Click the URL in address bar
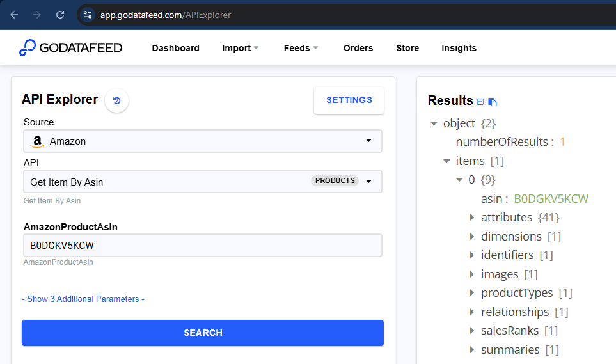This screenshot has height=364, width=616. pyautogui.click(x=166, y=15)
